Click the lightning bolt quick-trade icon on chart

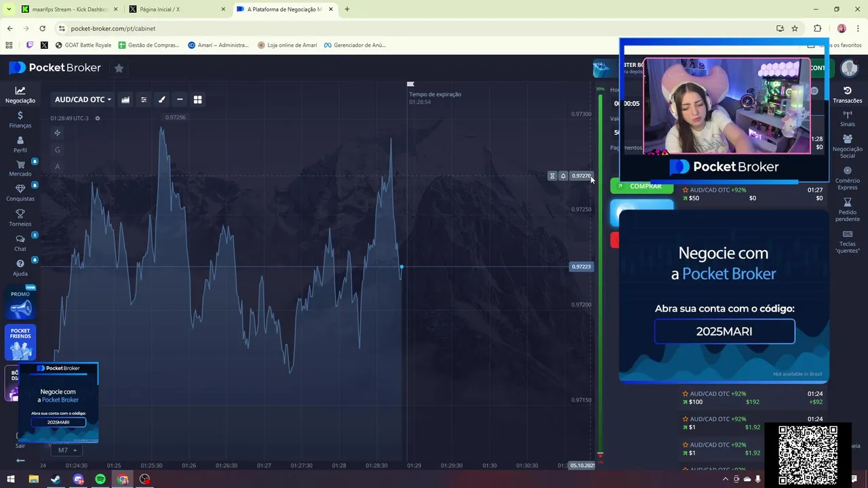tap(58, 133)
